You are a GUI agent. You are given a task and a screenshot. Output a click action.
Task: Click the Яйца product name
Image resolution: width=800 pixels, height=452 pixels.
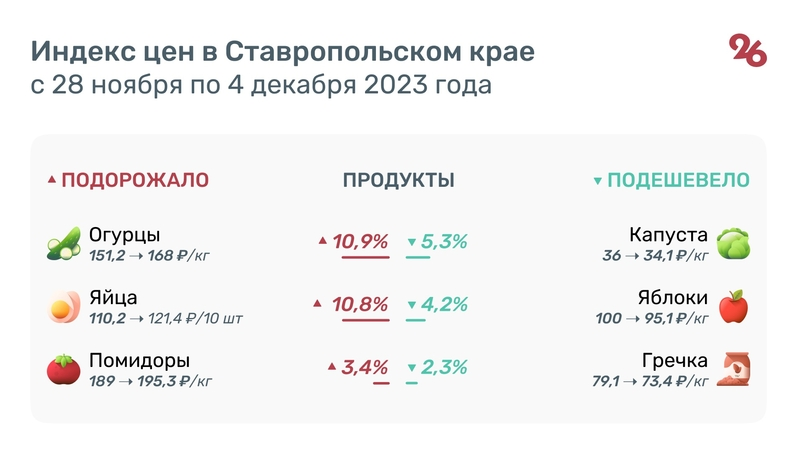(113, 298)
